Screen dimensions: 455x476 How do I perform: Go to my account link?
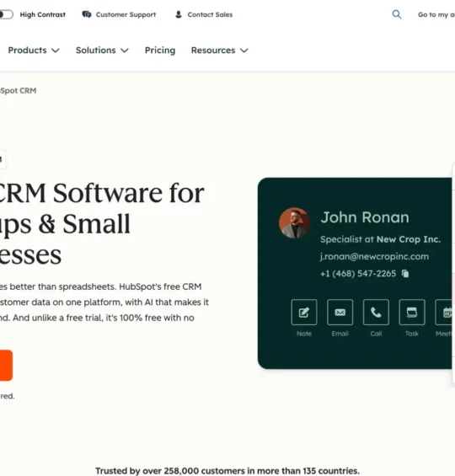pos(436,14)
